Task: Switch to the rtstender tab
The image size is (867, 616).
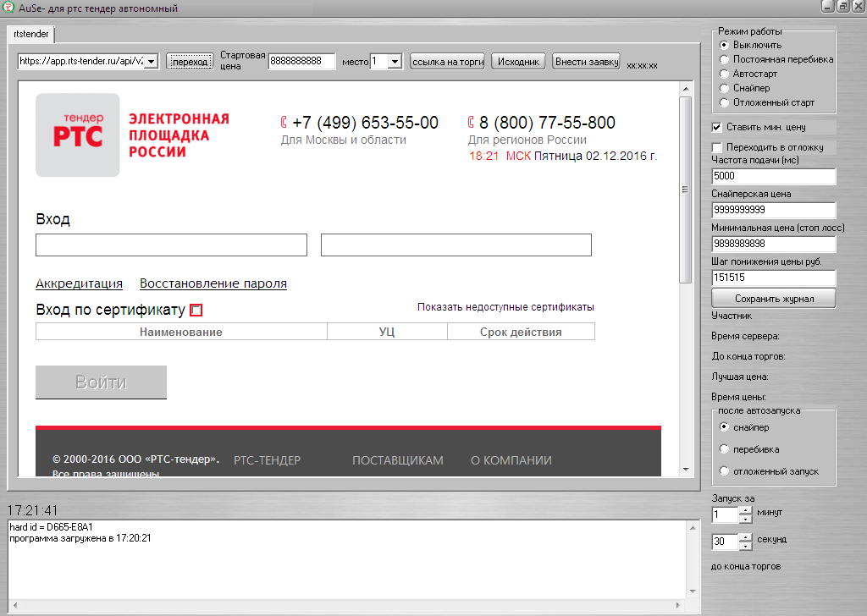Action: 31,34
